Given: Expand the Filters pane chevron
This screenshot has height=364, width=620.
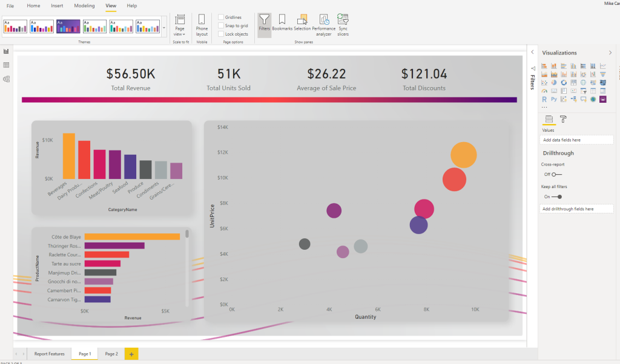Looking at the screenshot, I should (x=532, y=52).
